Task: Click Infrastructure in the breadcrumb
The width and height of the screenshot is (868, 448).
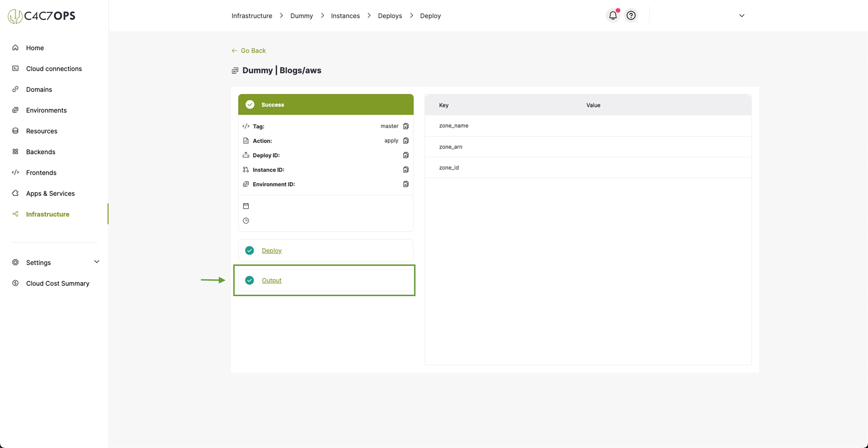Action: 252,16
